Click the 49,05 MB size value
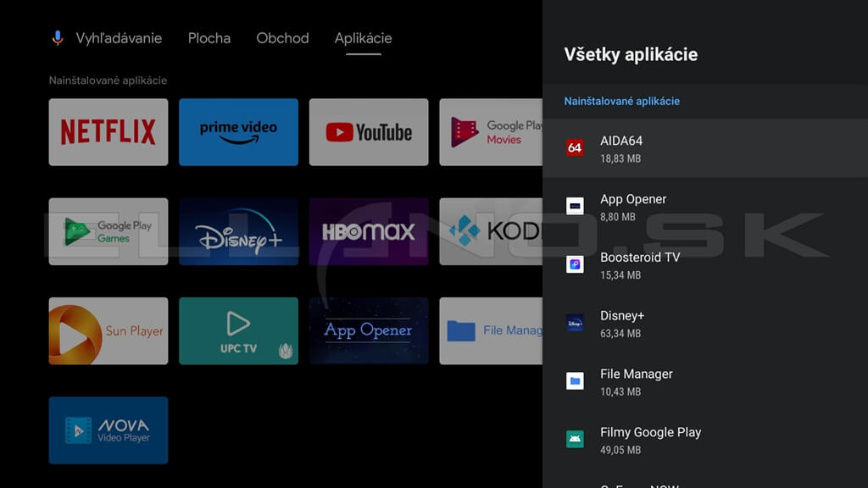Image resolution: width=868 pixels, height=488 pixels. pyautogui.click(x=620, y=451)
